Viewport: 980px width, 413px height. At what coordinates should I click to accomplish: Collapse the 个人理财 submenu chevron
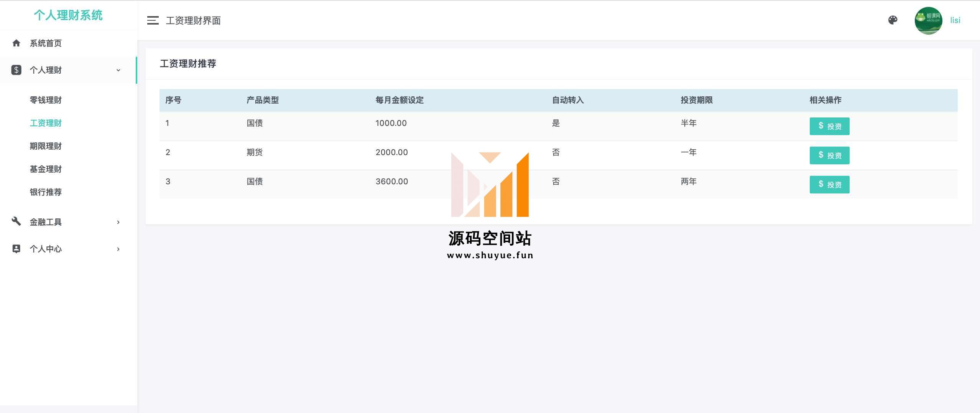pos(118,70)
